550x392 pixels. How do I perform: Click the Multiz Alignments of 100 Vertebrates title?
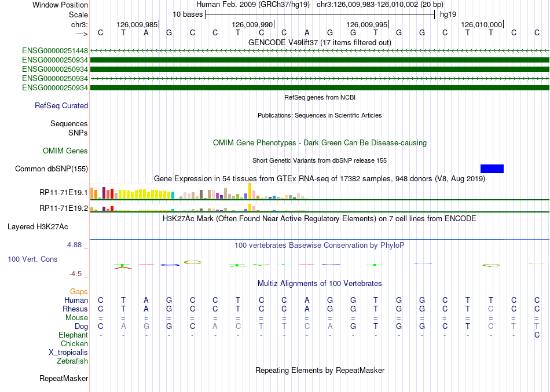(320, 283)
